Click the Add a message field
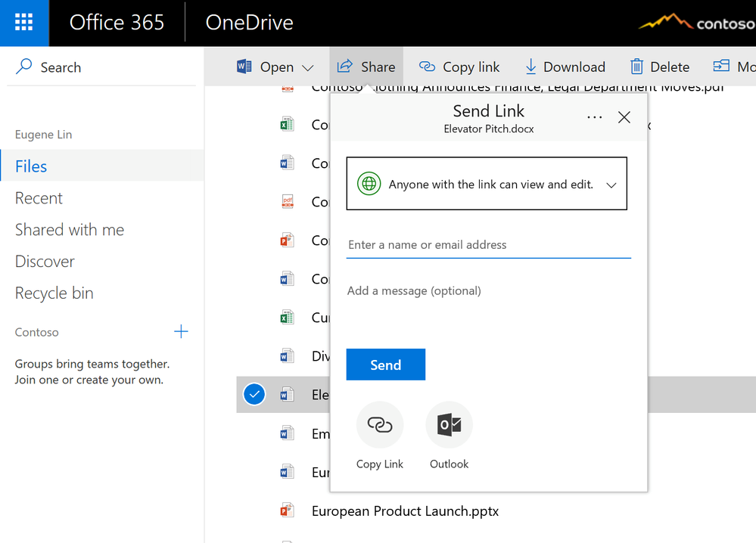Viewport: 756px width, 543px height. [488, 291]
